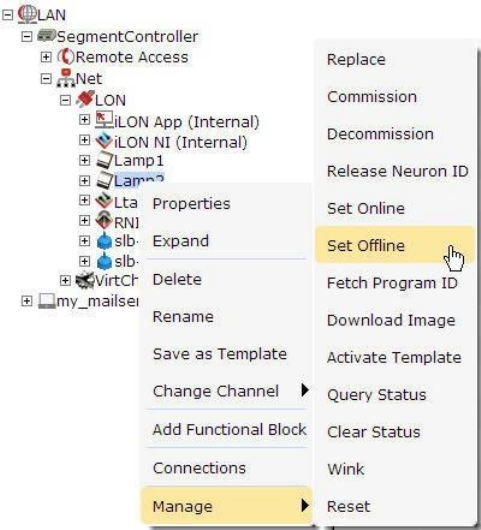Expand the Remote Access node
The height and width of the screenshot is (530, 481).
pos(46,57)
